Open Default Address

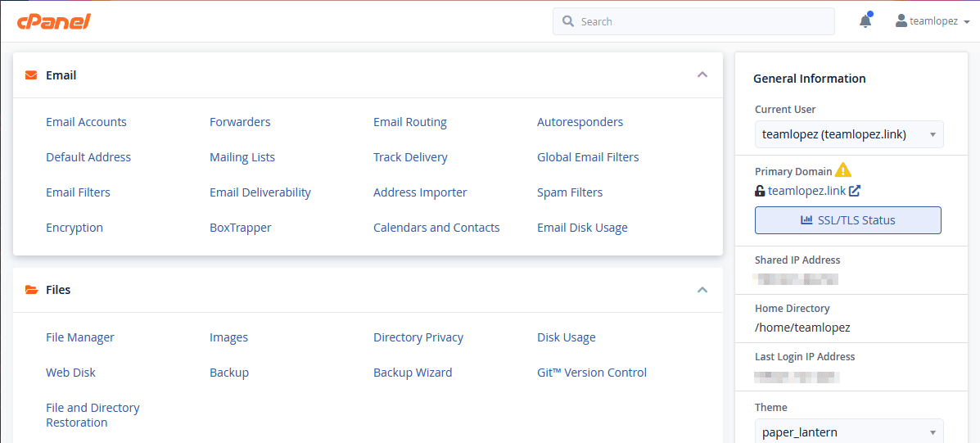tap(88, 157)
